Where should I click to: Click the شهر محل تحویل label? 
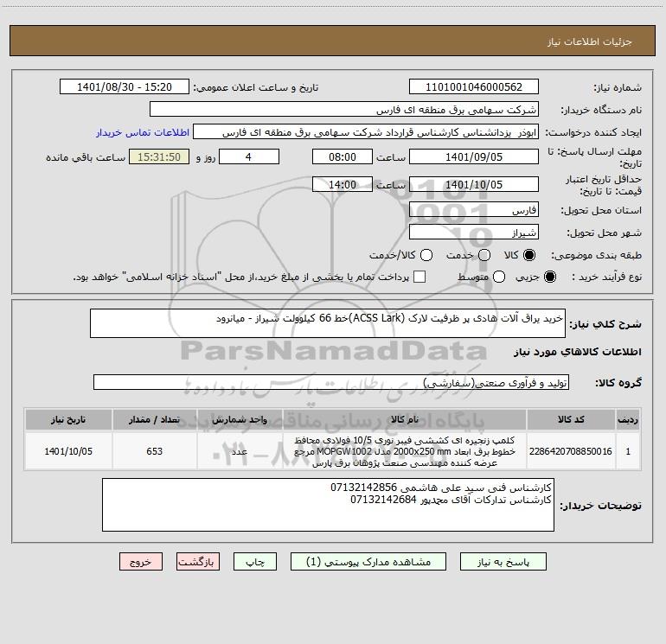click(604, 233)
